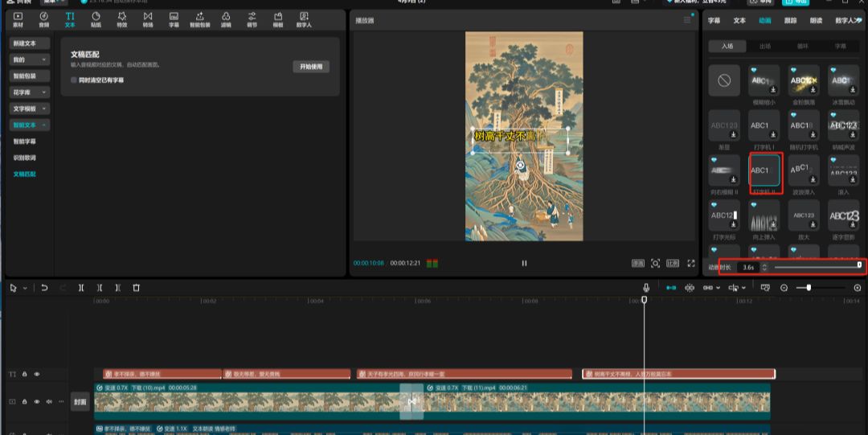The width and height of the screenshot is (868, 435).
Task: Select the no-animation 'none' icon
Action: point(724,81)
